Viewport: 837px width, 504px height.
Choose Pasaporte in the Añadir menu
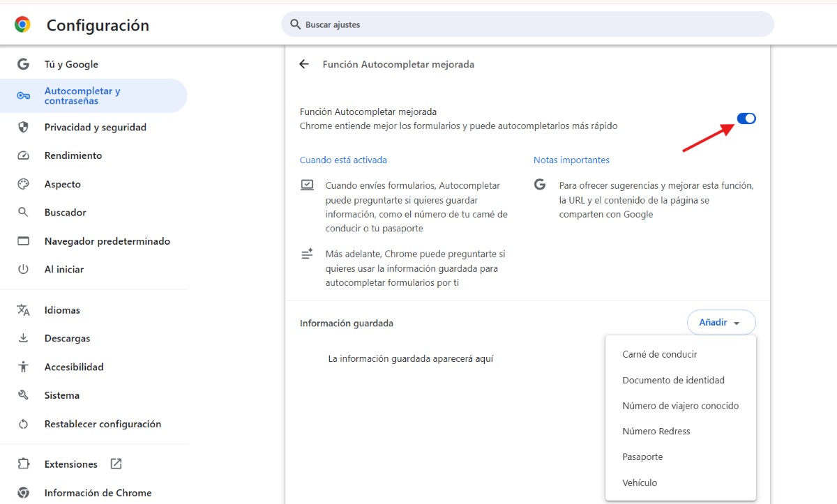pyautogui.click(x=642, y=457)
